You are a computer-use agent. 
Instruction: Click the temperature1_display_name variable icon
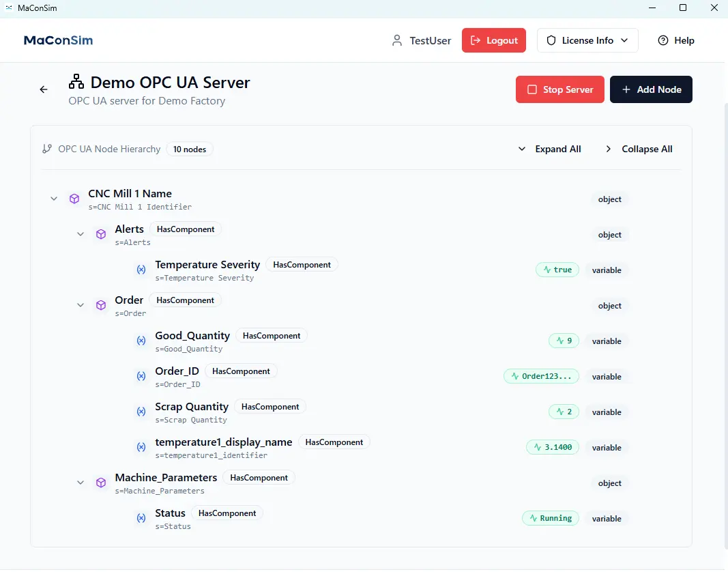(141, 447)
